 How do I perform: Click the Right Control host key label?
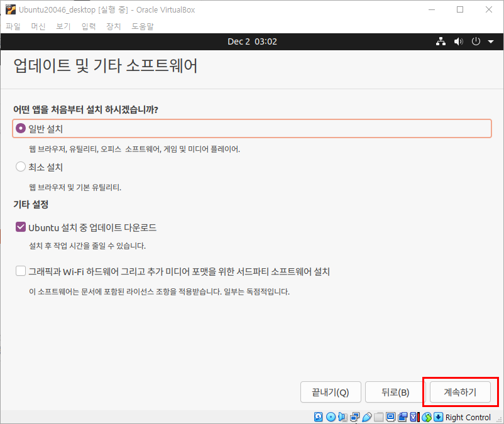468,417
